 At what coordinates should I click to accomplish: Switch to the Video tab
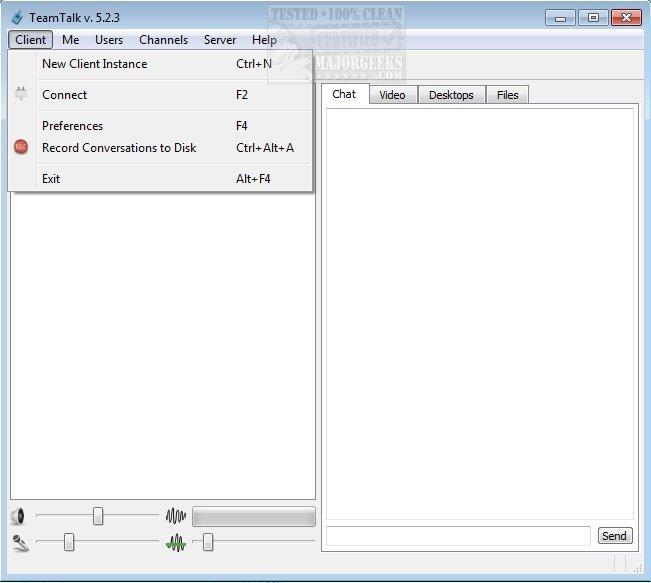392,95
